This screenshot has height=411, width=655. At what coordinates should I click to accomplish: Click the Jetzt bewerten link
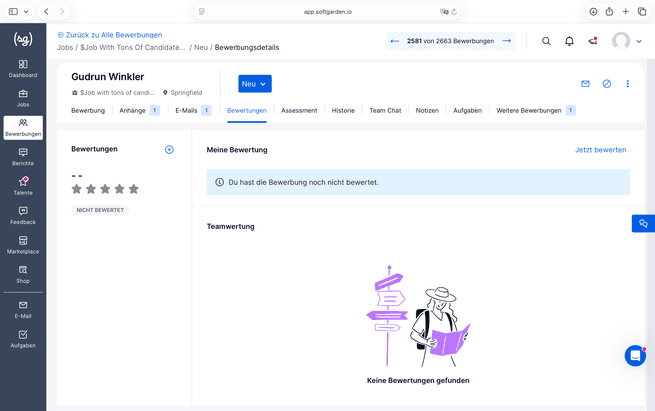600,150
